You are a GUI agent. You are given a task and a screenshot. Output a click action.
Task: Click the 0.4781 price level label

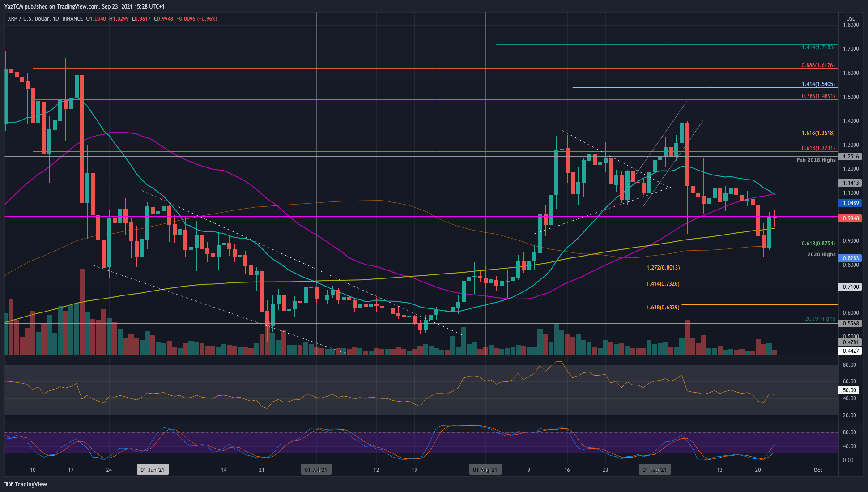tap(851, 342)
